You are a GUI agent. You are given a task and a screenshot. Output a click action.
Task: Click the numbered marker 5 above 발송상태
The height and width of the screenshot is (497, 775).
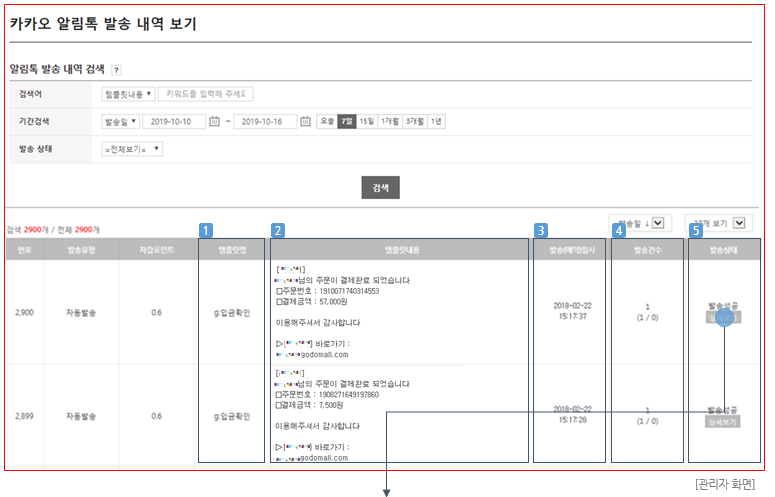(695, 230)
